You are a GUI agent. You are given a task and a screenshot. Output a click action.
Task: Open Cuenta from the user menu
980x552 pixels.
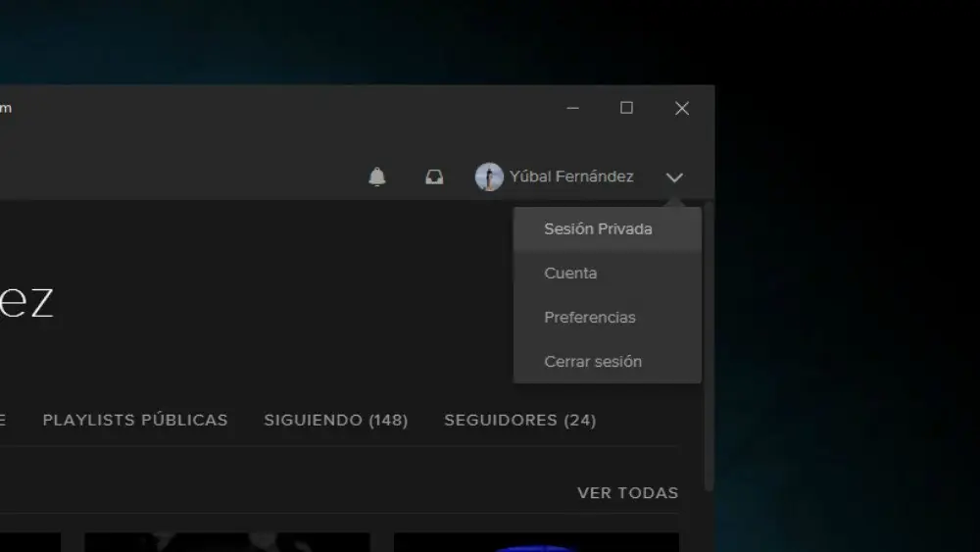point(607,274)
